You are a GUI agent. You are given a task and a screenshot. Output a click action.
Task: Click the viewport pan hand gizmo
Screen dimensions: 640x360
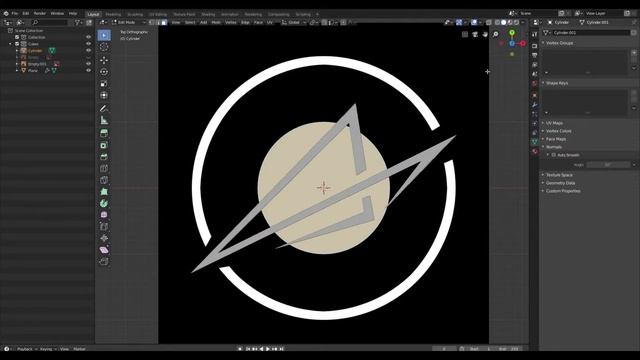(x=485, y=34)
